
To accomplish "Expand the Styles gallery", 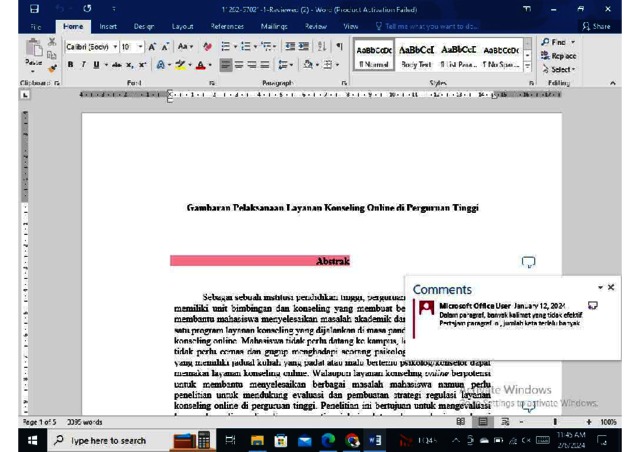I will click(528, 67).
